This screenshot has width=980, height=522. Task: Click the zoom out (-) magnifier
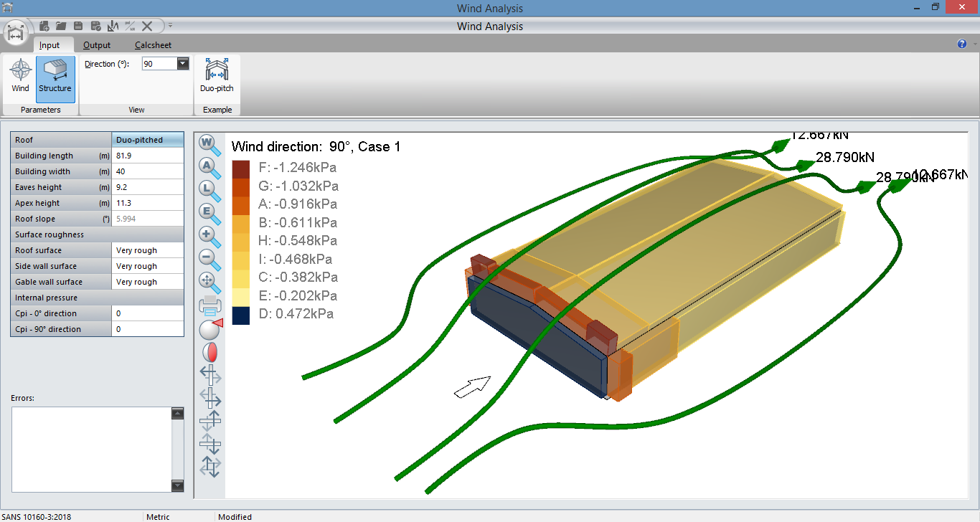[x=209, y=259]
